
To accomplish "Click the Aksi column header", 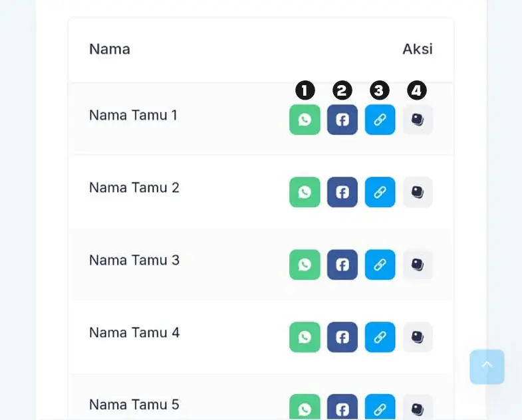I will (x=417, y=49).
